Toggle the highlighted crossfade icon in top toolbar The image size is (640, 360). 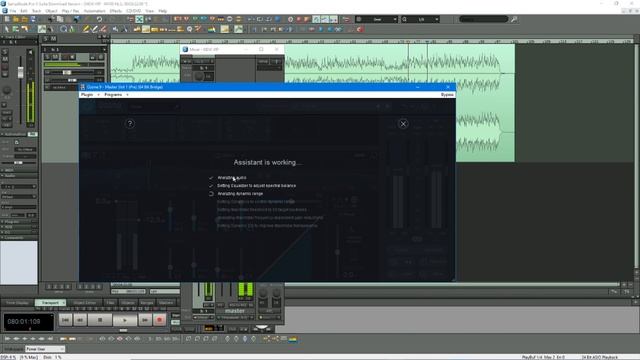139,19
